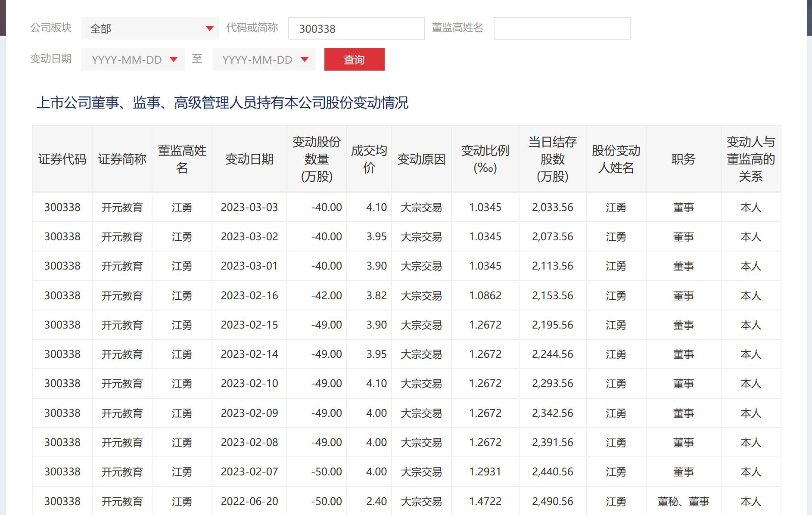
Task: Click the 2,490.56 holdings value
Action: point(553,501)
